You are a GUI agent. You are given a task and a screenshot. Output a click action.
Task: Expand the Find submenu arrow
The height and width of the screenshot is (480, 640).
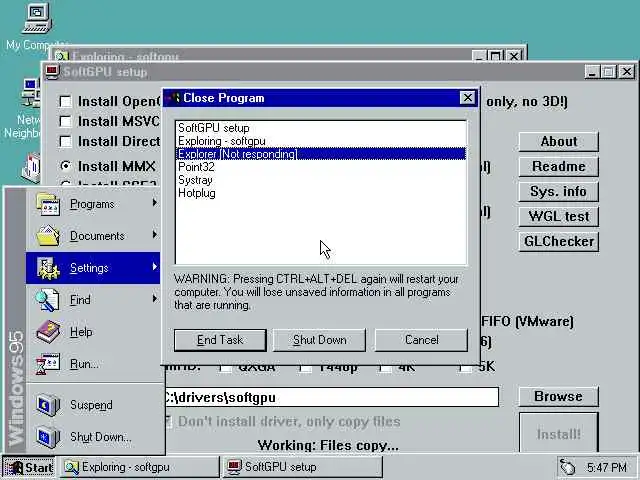click(x=155, y=299)
